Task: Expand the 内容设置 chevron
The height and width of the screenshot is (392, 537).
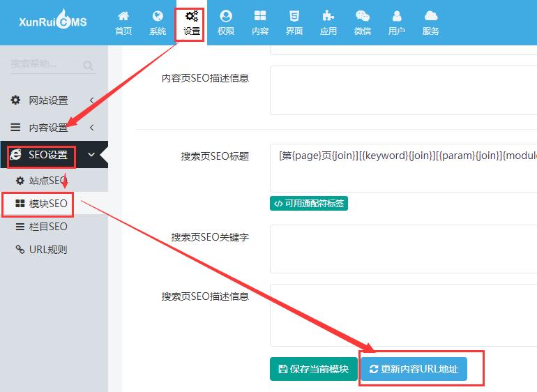Action: (91, 128)
